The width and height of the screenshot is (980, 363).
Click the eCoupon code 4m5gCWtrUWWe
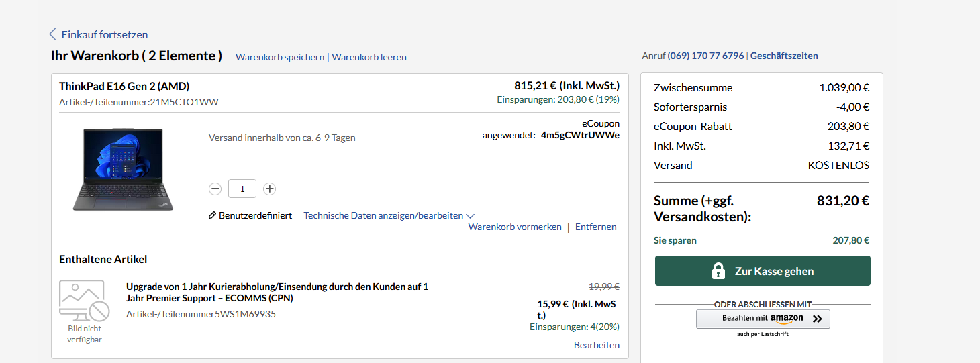pos(580,135)
